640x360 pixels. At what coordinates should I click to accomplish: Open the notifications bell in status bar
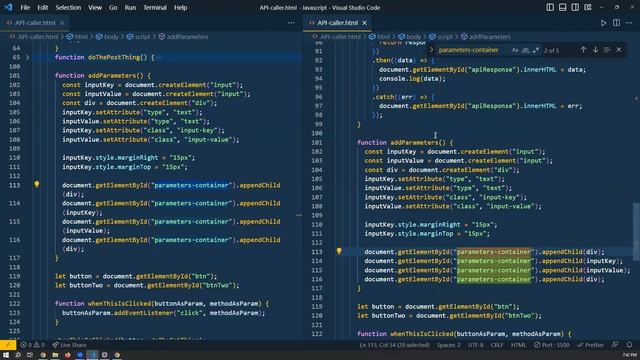[629, 345]
